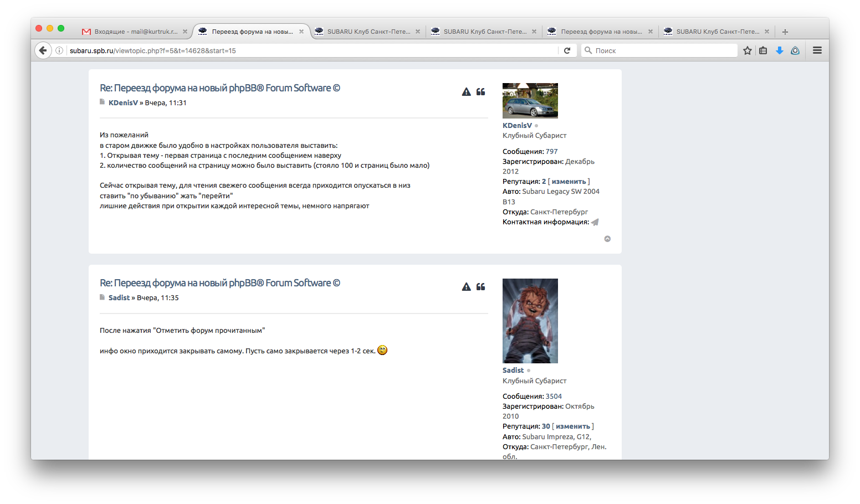Quote Sadist's post using quote icon

pos(480,287)
